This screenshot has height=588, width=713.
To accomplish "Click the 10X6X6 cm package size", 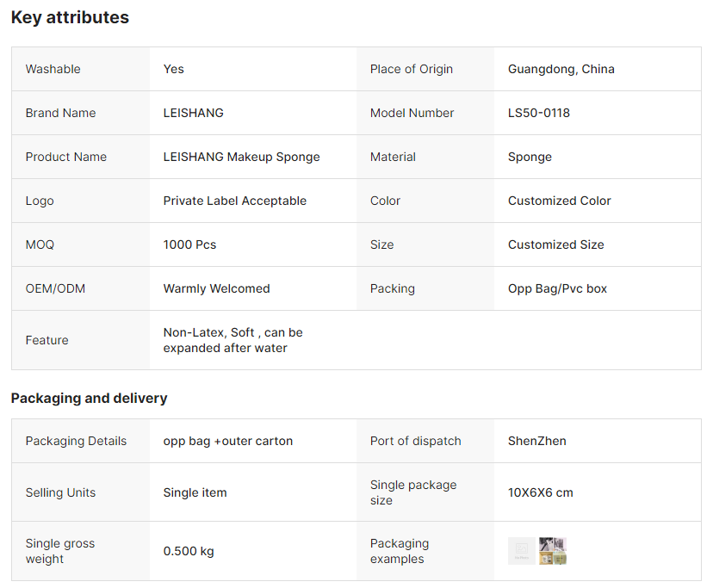I will pos(540,492).
